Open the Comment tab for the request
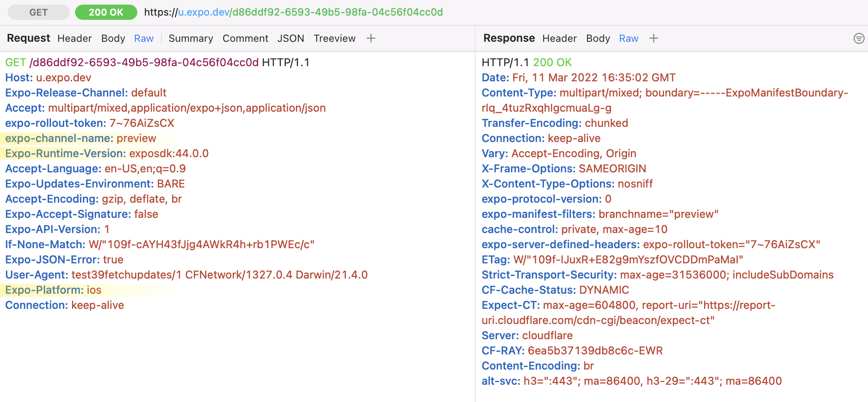Image resolution: width=868 pixels, height=402 pixels. (x=245, y=38)
